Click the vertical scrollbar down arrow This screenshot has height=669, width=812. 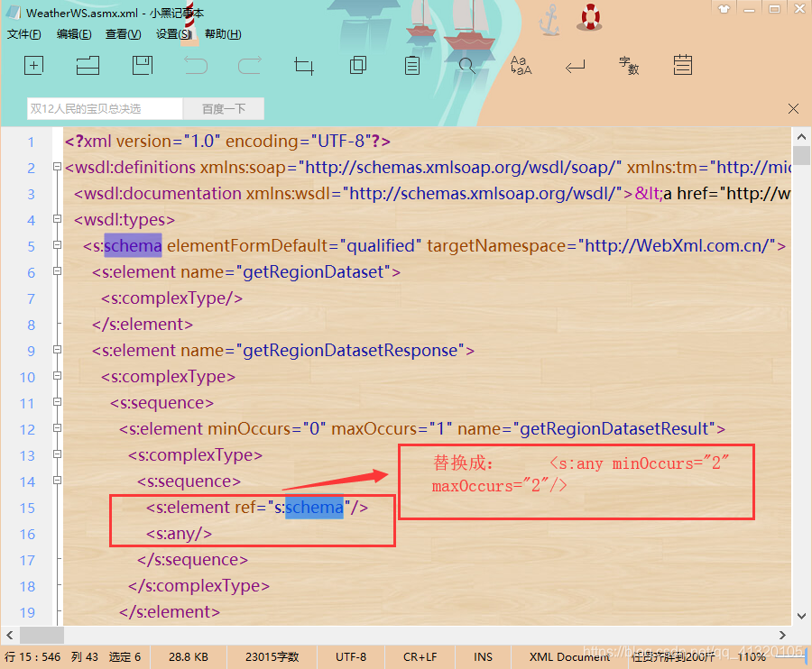pos(801,616)
